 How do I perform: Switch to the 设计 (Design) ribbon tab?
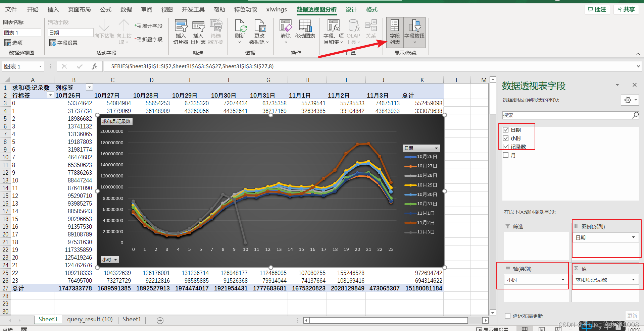(x=351, y=9)
